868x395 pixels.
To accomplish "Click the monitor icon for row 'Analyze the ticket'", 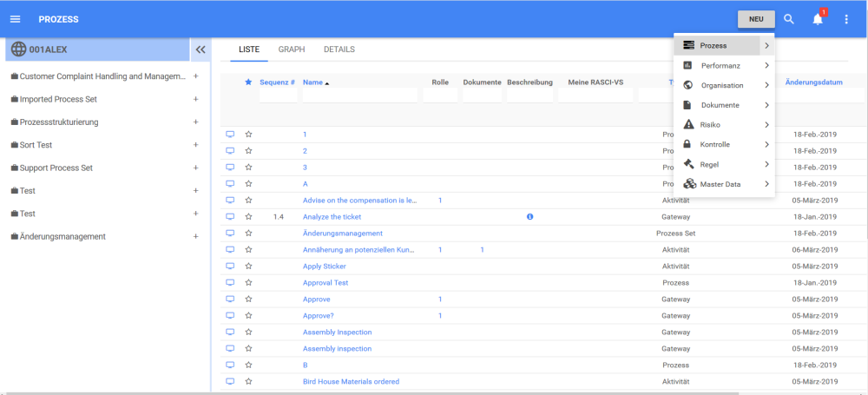I will 230,217.
